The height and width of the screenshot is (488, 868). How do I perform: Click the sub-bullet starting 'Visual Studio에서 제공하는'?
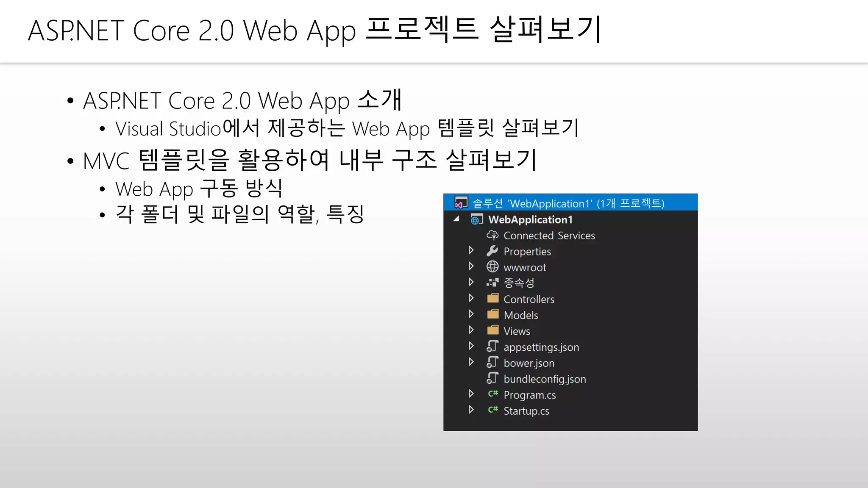pyautogui.click(x=347, y=128)
